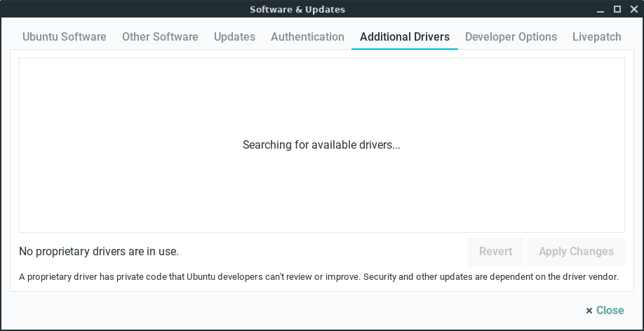Click the Software & Updates title bar text
644x331 pixels.
[297, 9]
